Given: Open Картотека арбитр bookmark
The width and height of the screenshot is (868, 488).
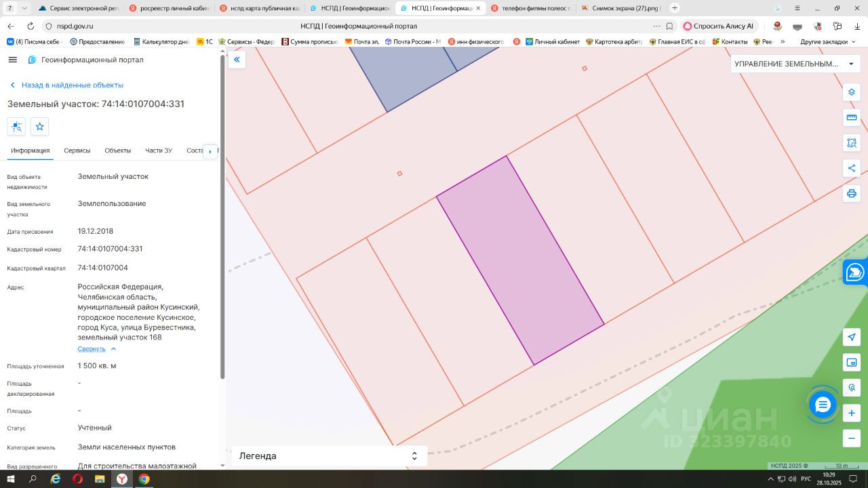Looking at the screenshot, I should coord(614,41).
